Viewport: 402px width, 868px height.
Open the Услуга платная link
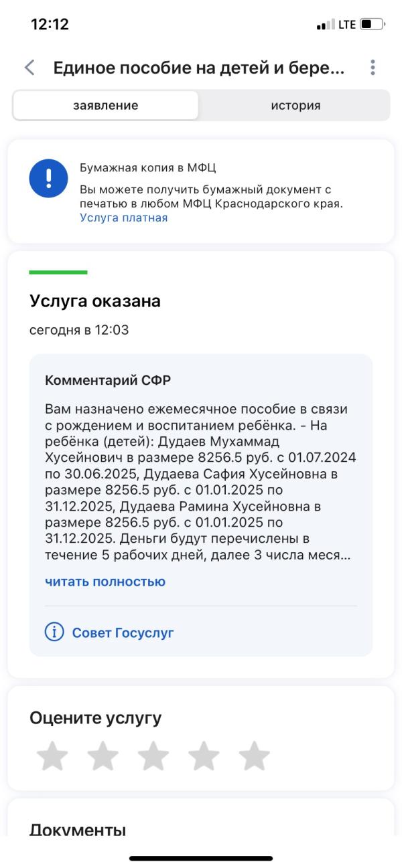click(x=123, y=218)
